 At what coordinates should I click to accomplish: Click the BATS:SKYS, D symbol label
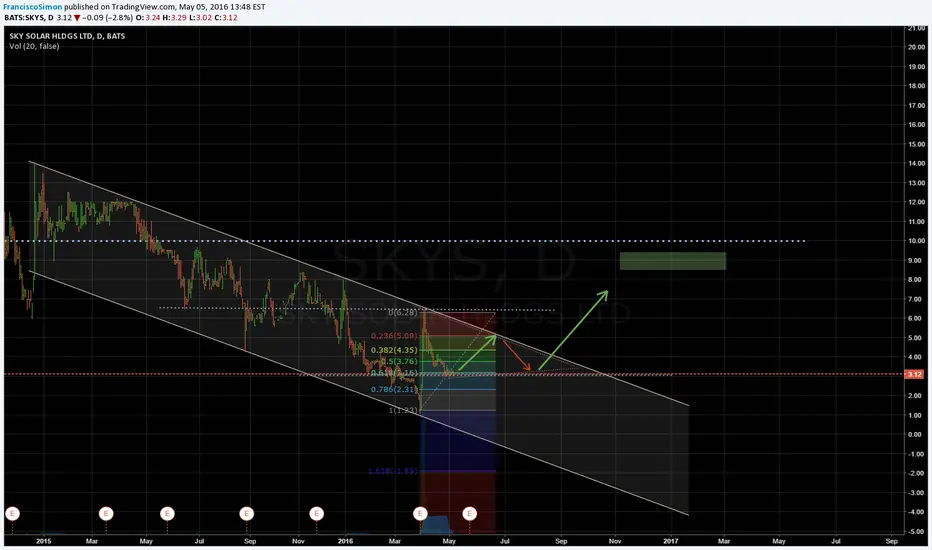click(29, 18)
